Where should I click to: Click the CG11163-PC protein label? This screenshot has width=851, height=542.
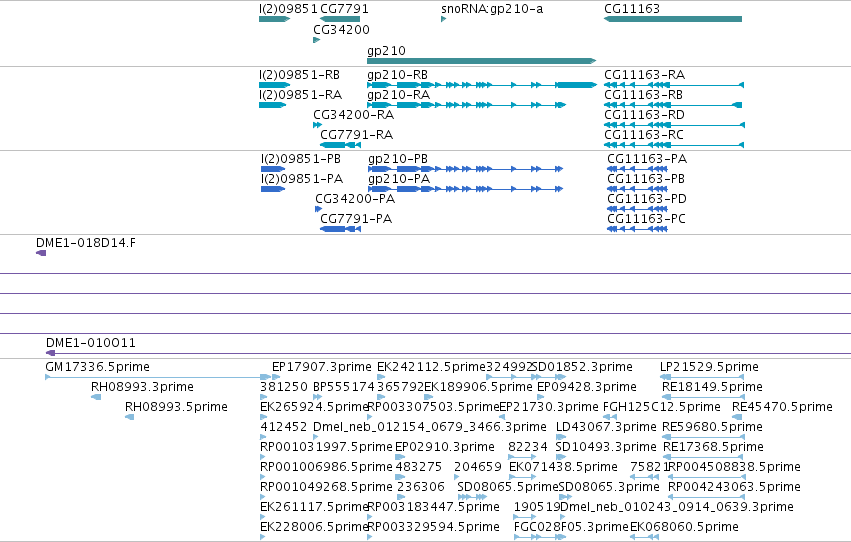646,219
